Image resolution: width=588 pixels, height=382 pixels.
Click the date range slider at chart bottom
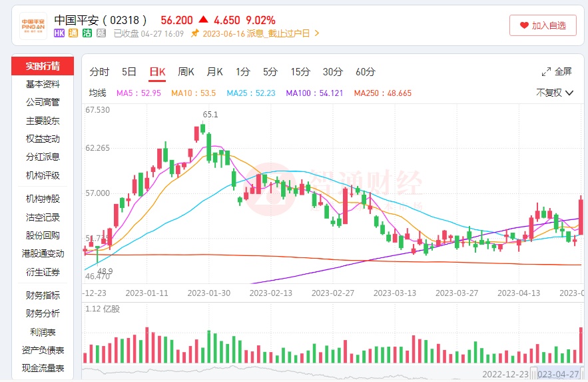click(333, 374)
